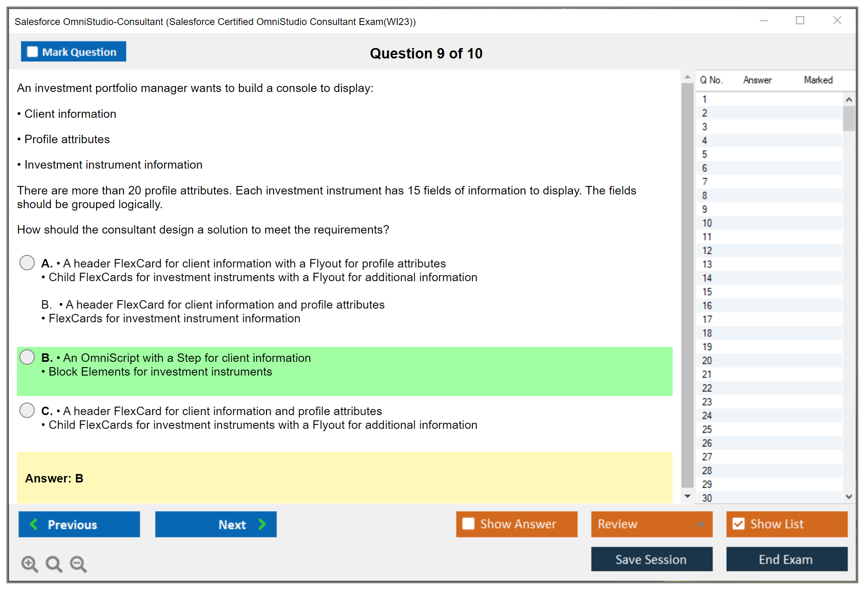868x593 pixels.
Task: Click the green left arrow on Previous
Action: [x=34, y=524]
